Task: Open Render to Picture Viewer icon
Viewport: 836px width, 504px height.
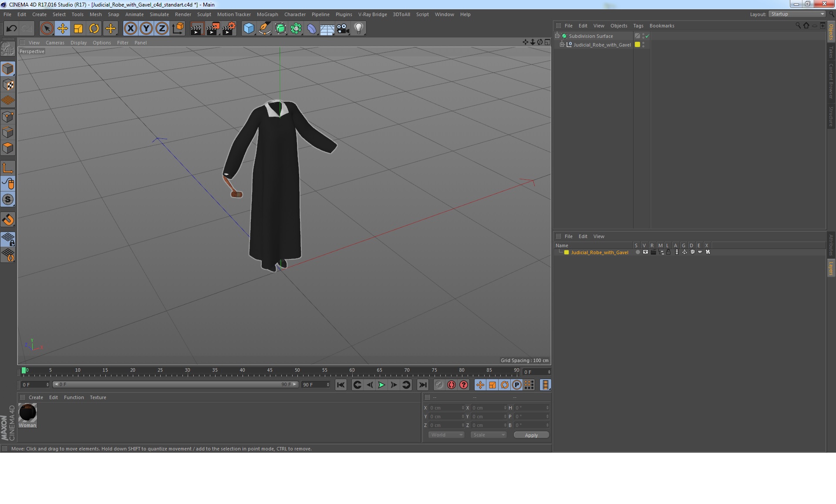Action: 213,29
